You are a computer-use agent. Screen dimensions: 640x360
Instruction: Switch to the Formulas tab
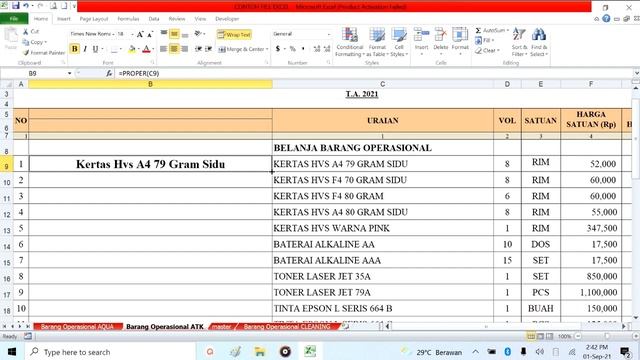(x=128, y=19)
